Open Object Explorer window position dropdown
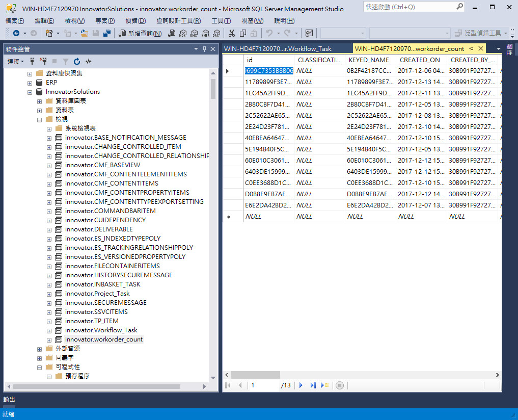 click(x=196, y=49)
